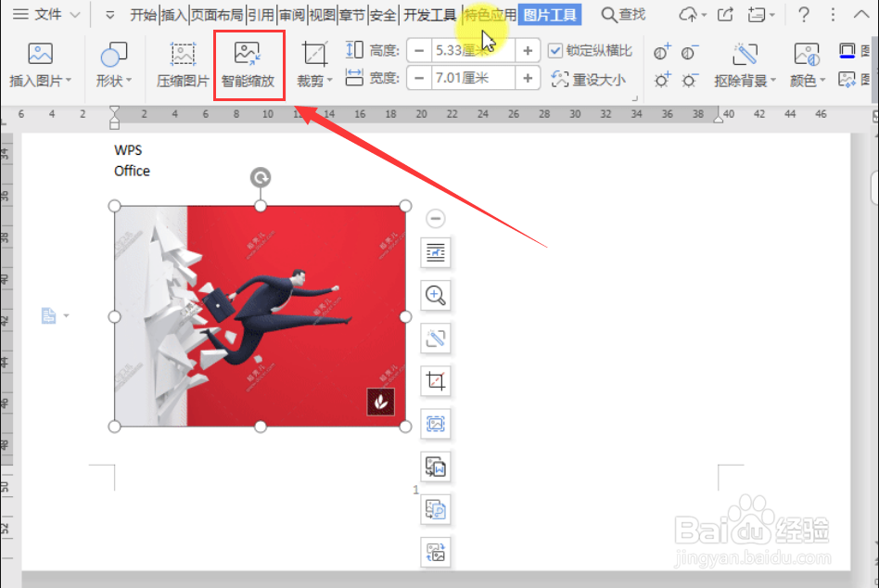The height and width of the screenshot is (588, 879).
Task: Decrease height with minus button
Action: point(419,51)
